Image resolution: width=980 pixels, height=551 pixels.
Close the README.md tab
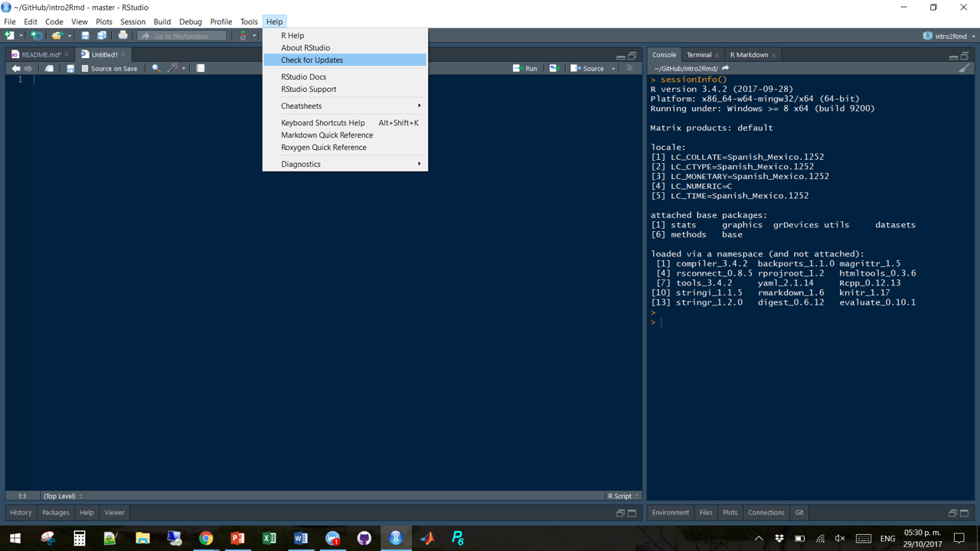click(x=67, y=55)
